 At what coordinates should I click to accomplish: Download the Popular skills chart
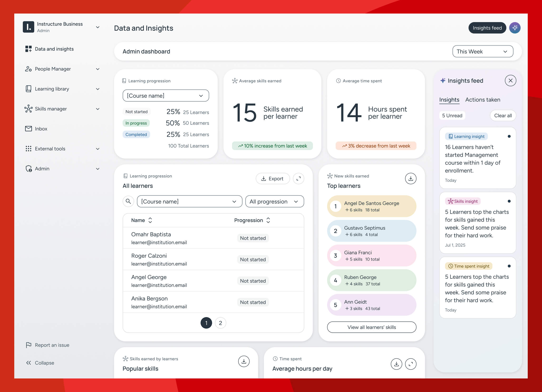tap(243, 361)
